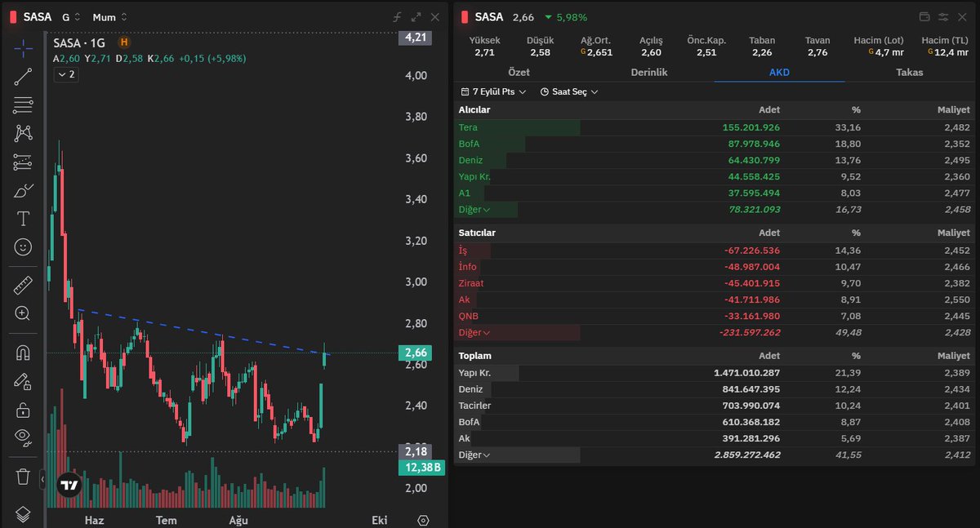The height and width of the screenshot is (528, 980).
Task: Click the orange H marker beside SASA 1G
Action: pyautogui.click(x=124, y=42)
